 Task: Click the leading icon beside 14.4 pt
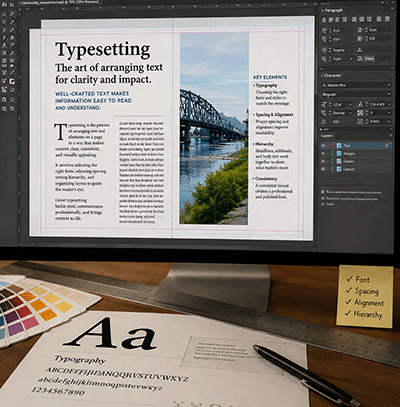(360, 105)
